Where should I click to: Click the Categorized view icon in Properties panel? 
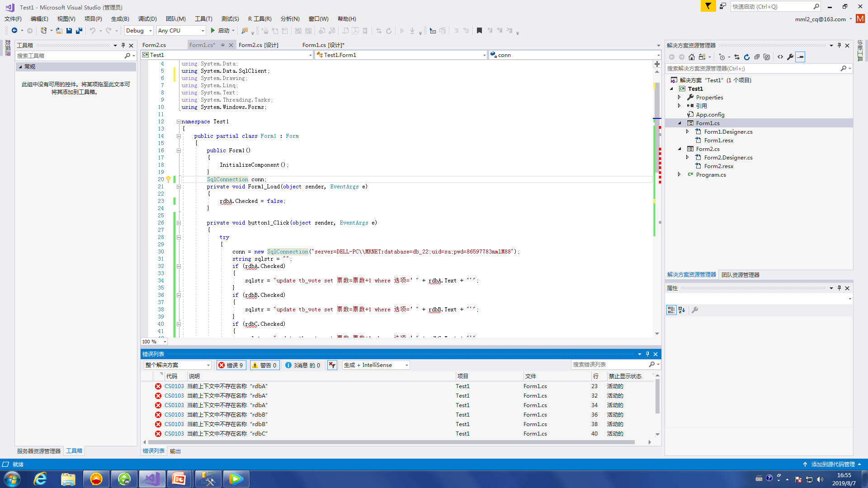[671, 310]
